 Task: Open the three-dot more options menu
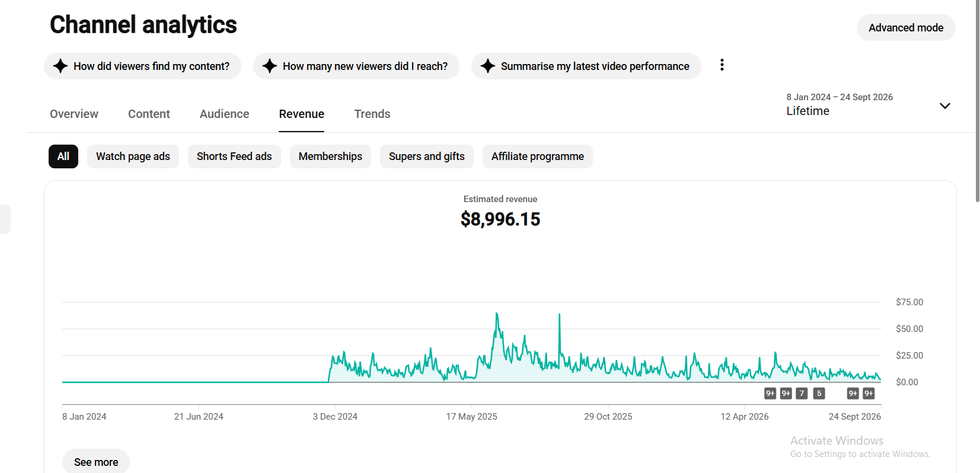[722, 65]
